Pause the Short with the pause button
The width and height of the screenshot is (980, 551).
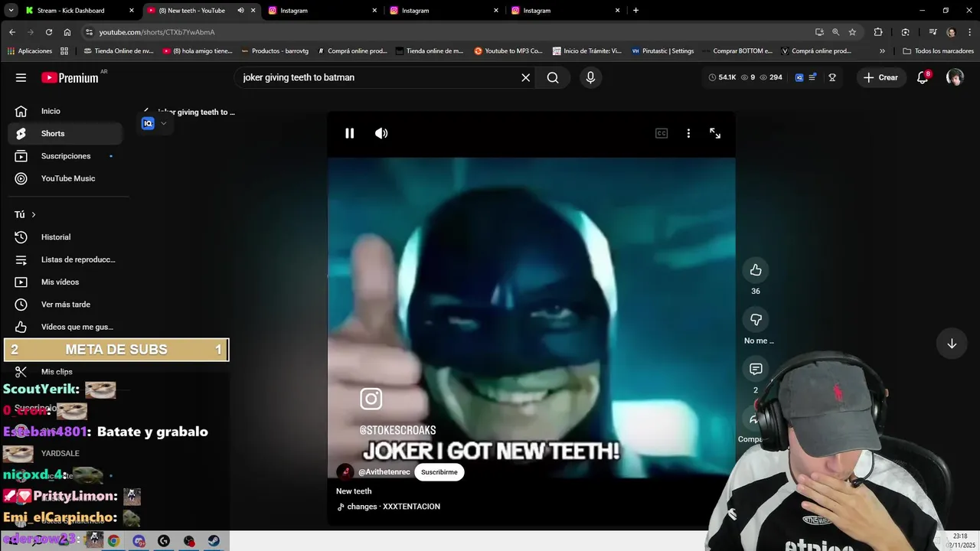(349, 133)
